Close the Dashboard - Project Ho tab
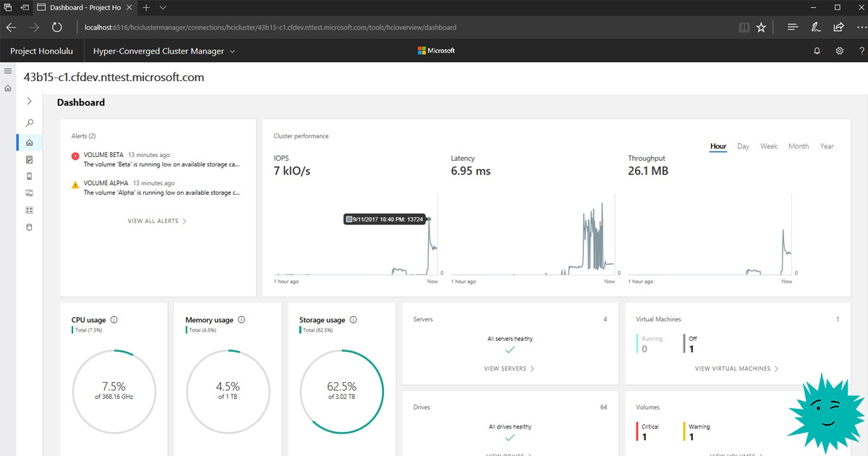868x456 pixels. (128, 7)
